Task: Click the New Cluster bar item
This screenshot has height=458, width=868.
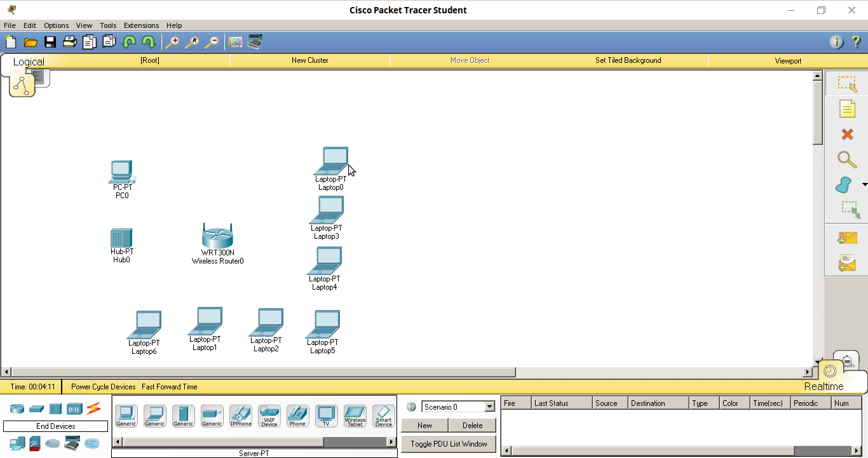Action: pos(309,60)
